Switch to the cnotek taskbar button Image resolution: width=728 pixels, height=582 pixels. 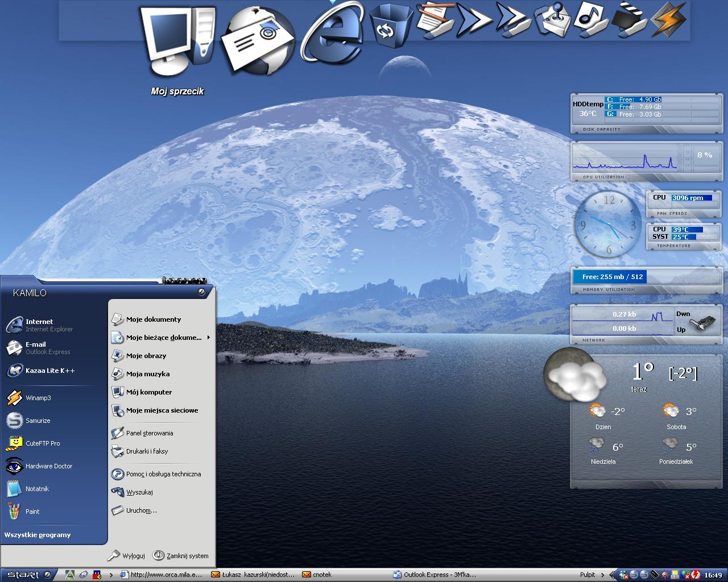345,575
